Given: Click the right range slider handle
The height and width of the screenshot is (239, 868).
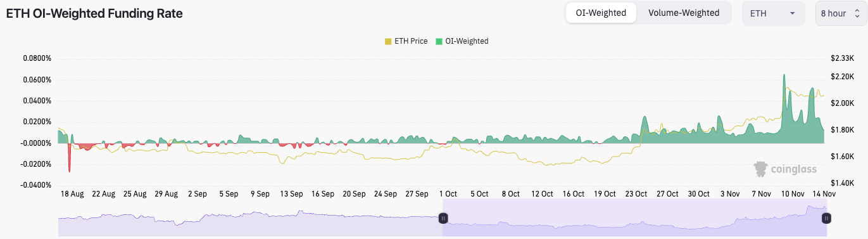Looking at the screenshot, I should point(826,218).
